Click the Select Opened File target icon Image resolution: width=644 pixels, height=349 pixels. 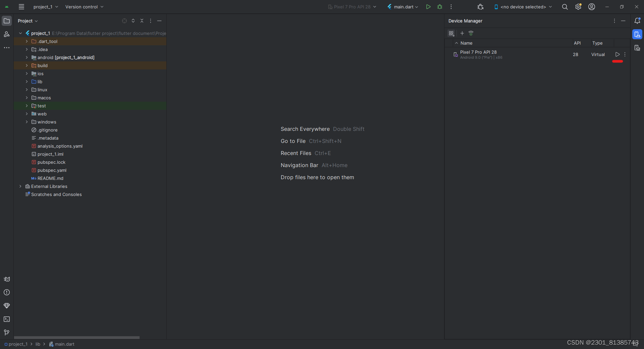click(x=124, y=21)
